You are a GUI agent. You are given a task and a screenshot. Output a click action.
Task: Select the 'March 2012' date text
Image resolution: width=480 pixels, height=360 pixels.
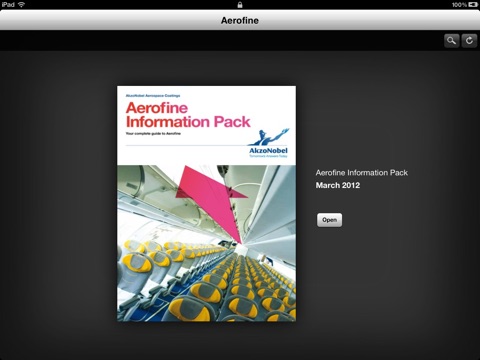338,185
